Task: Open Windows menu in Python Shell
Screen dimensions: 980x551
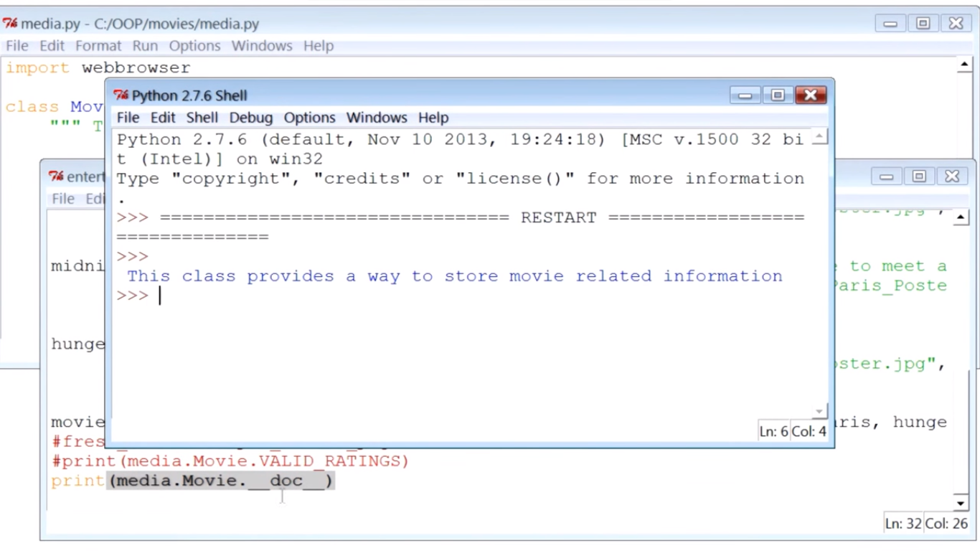Action: (377, 118)
